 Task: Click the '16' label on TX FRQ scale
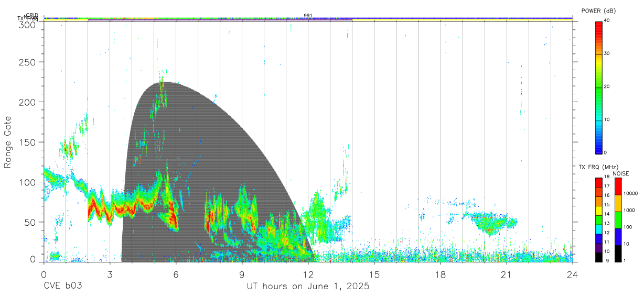coord(606,195)
